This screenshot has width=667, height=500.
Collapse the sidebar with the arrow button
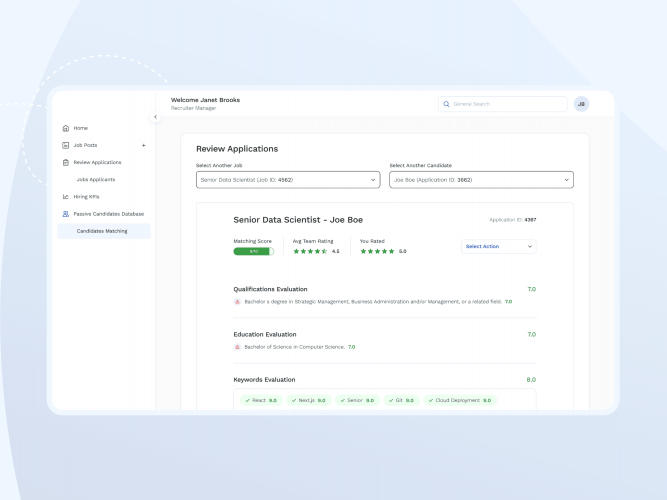coord(155,117)
